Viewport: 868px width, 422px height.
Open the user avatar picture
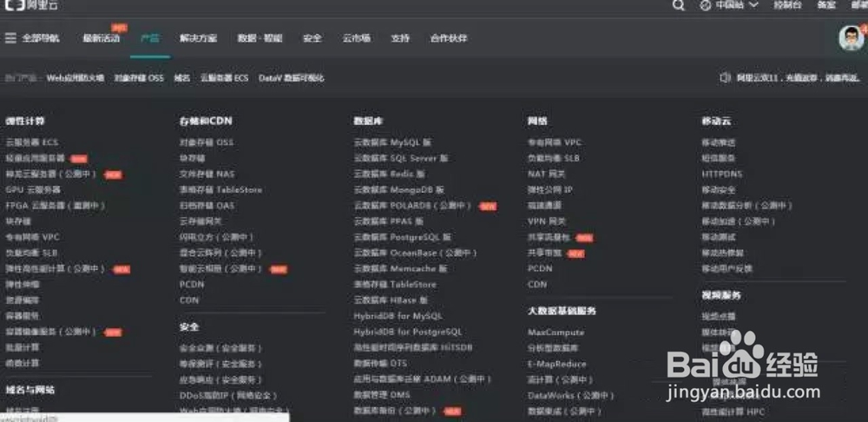coord(851,37)
